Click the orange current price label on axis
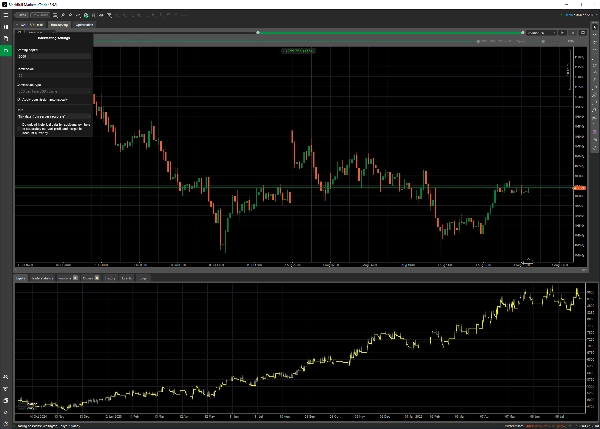This screenshot has width=600, height=429. pos(579,188)
